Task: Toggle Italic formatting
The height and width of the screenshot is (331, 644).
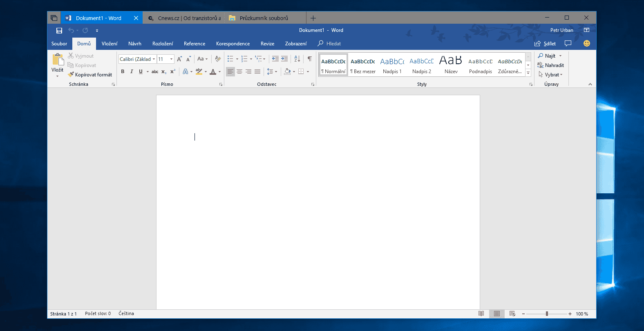Action: [132, 72]
